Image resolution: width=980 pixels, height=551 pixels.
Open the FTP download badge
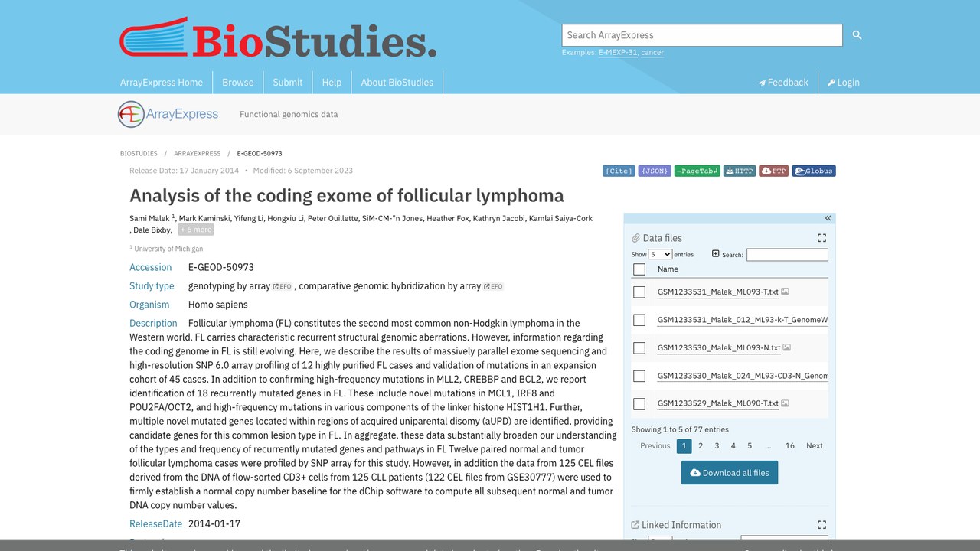tap(774, 171)
